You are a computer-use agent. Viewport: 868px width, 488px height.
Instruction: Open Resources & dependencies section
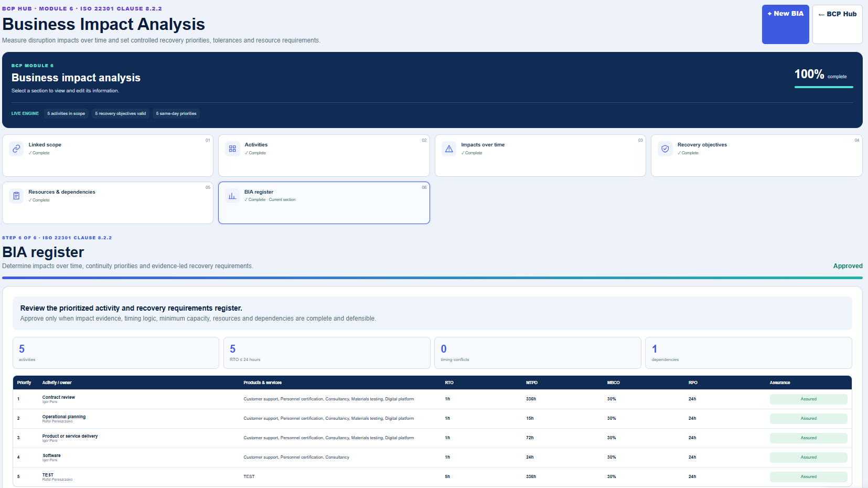(108, 203)
